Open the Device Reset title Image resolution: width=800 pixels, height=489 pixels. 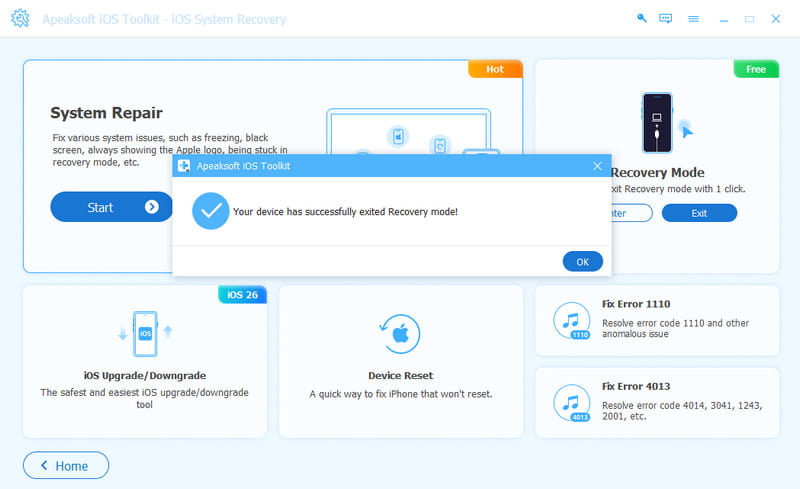[401, 375]
